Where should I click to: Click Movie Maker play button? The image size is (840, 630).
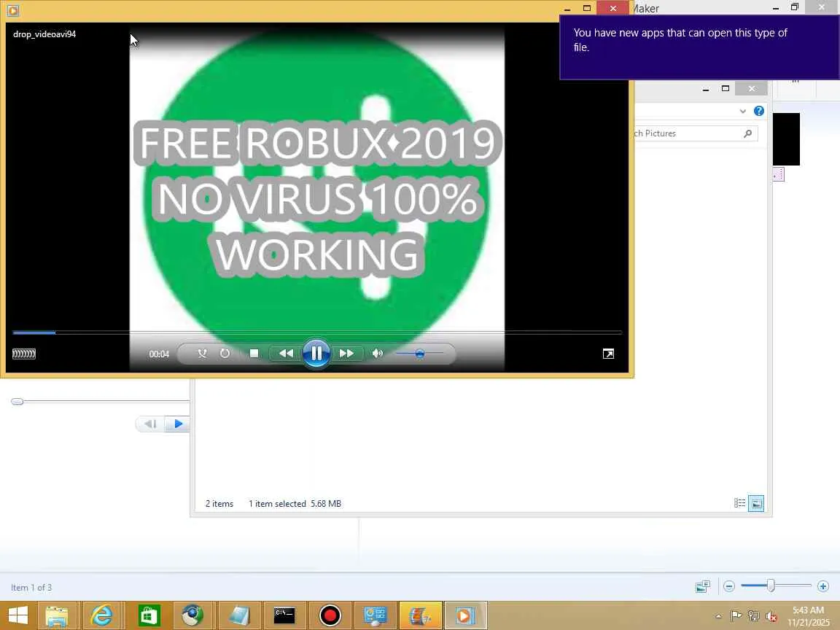point(176,424)
